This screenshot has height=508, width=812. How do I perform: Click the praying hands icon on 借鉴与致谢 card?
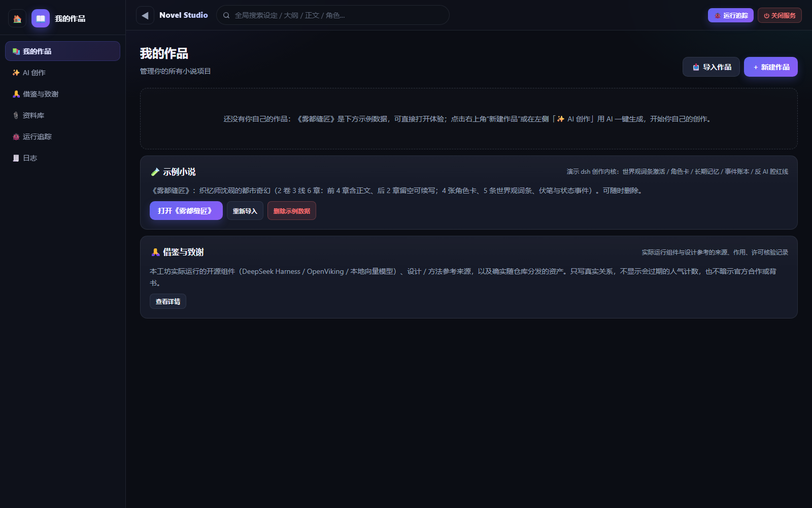[155, 252]
